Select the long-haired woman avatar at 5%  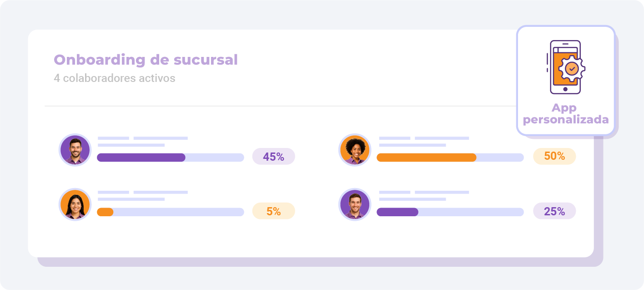click(75, 204)
